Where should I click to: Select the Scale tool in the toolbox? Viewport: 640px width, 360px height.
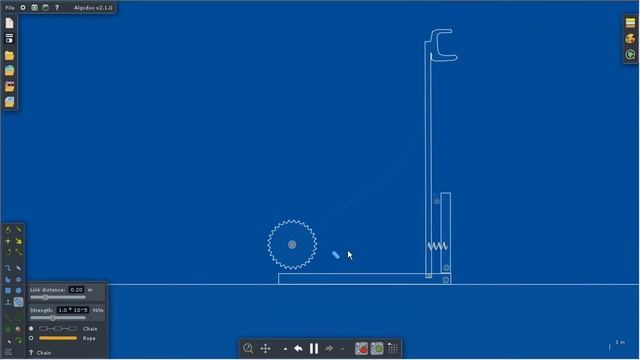pos(18,252)
